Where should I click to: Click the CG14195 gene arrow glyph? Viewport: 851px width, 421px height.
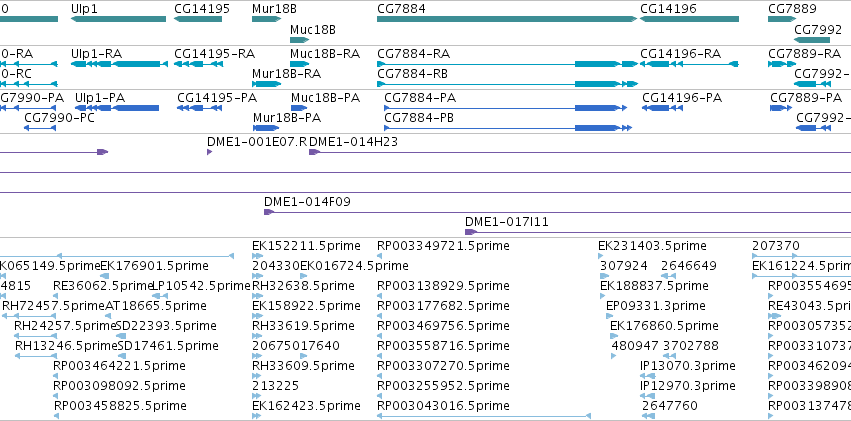(198, 20)
